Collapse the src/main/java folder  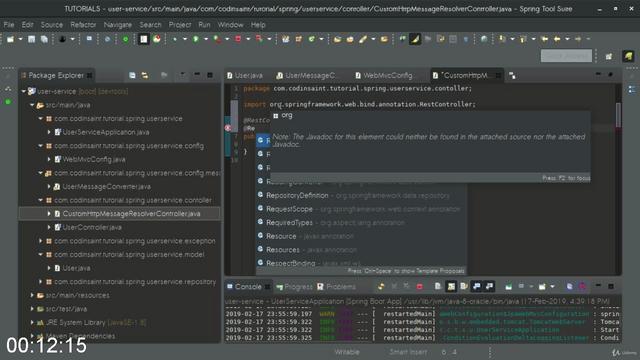tap(32, 105)
